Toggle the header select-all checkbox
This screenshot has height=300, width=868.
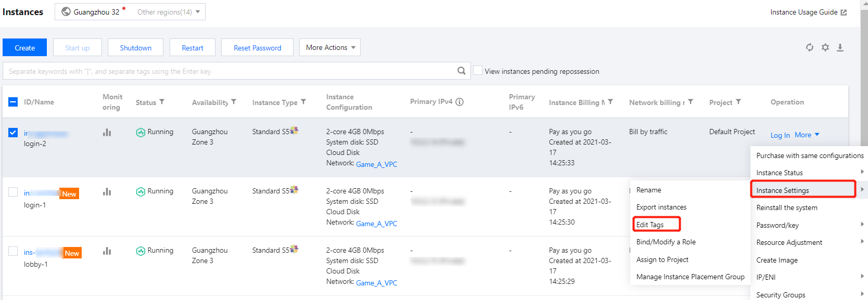point(13,102)
